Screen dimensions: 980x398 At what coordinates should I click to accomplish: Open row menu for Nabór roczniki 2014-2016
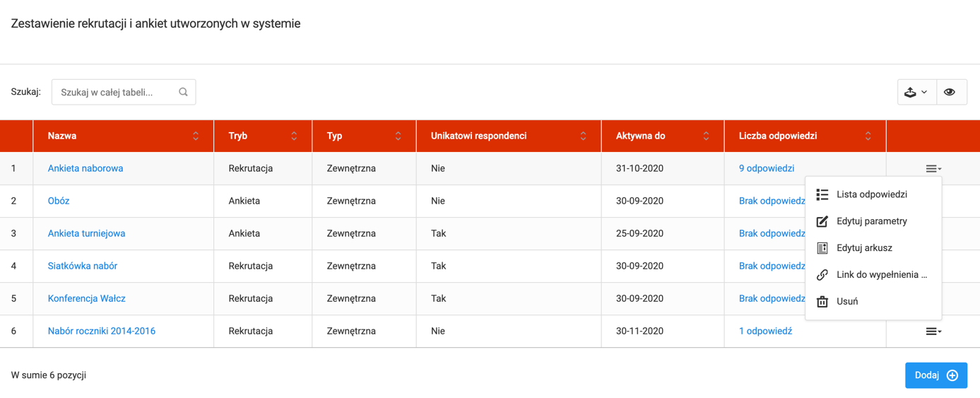(933, 332)
